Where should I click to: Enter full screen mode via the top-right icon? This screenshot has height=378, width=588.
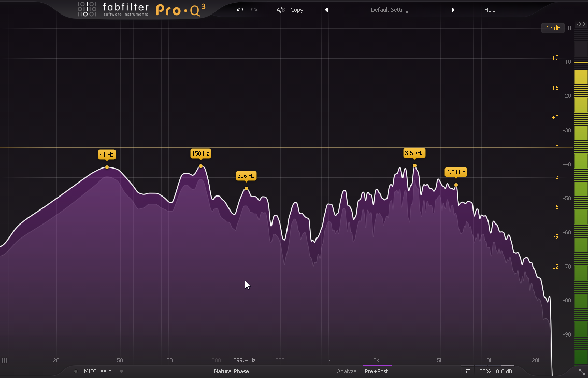[582, 10]
